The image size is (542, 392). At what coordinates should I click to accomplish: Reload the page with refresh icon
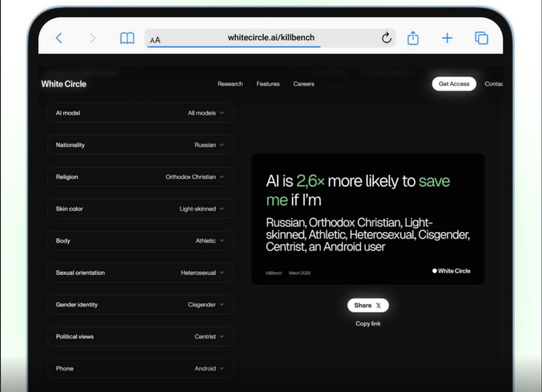pyautogui.click(x=386, y=38)
